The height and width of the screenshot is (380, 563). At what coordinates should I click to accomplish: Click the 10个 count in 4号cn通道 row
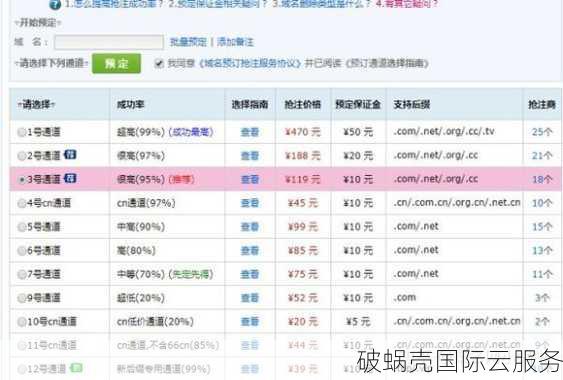point(542,203)
